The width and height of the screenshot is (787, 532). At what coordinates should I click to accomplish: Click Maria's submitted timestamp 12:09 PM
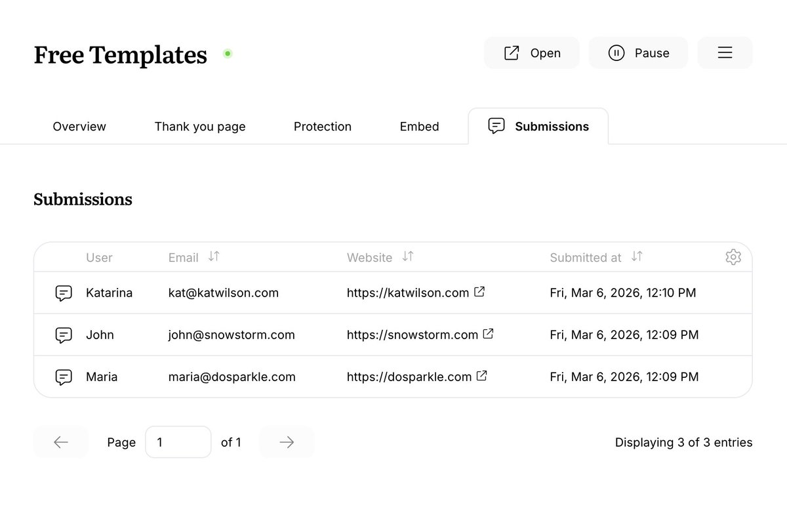pos(624,377)
